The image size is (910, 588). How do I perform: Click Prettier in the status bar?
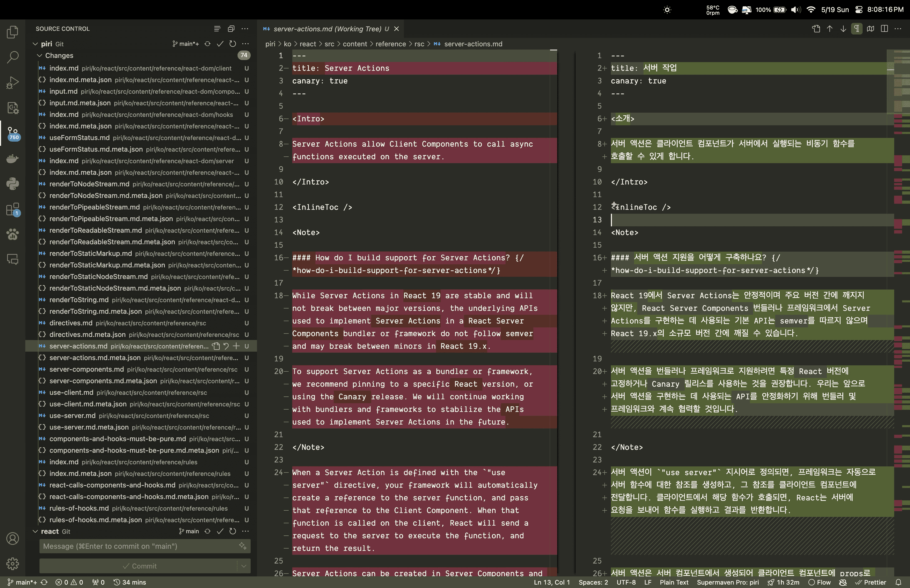pos(871,582)
